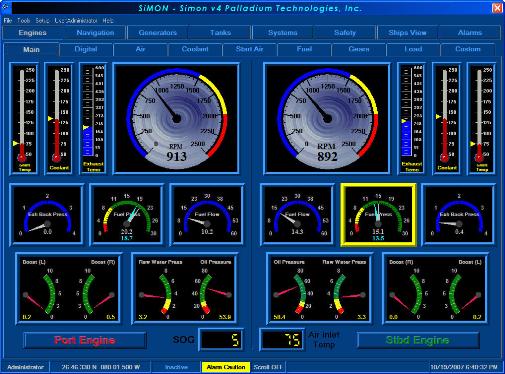Click the port Coolant thermometer
Image resolution: width=505 pixels, height=374 pixels.
(x=59, y=118)
